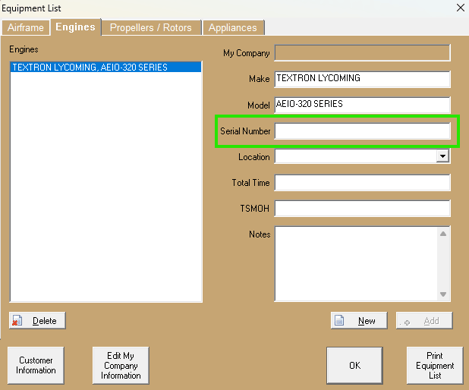Click Print Equipment List button

[x=435, y=365]
